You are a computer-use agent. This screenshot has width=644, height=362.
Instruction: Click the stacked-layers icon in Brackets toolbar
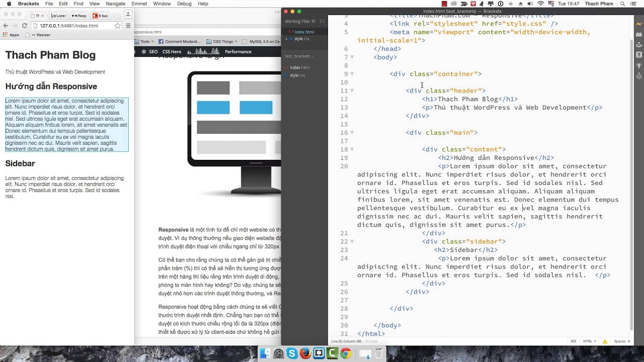tap(639, 76)
